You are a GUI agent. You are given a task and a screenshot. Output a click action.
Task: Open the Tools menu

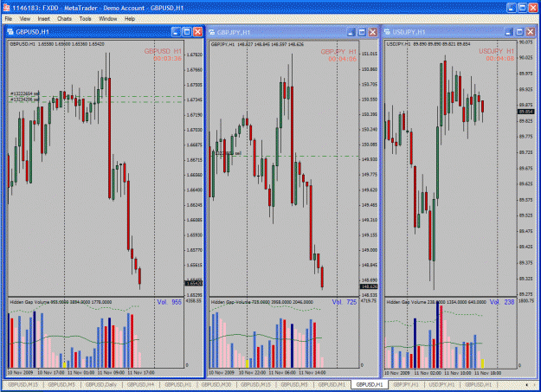point(85,19)
